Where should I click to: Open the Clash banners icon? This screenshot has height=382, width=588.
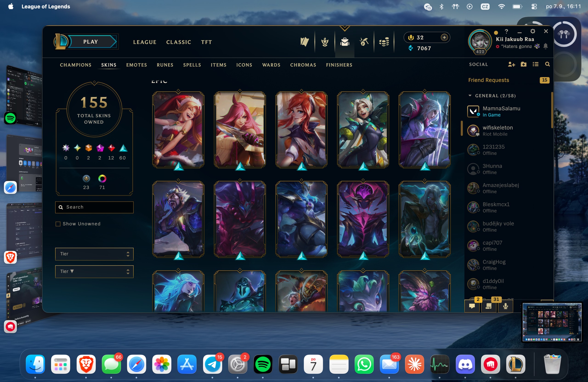coord(305,42)
